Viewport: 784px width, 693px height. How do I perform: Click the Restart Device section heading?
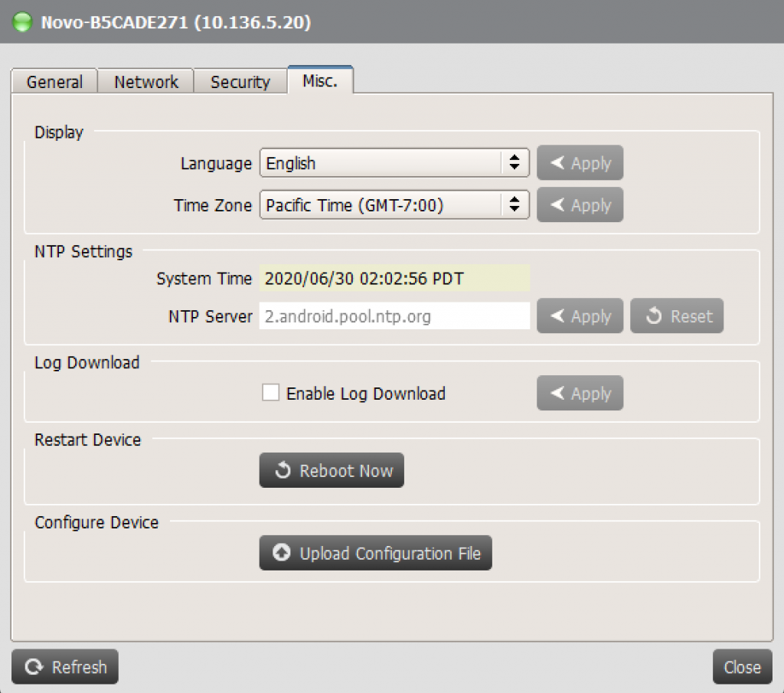click(87, 440)
